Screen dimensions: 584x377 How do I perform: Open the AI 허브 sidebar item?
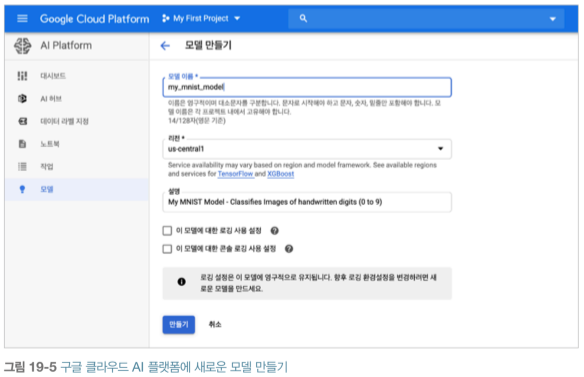point(77,99)
